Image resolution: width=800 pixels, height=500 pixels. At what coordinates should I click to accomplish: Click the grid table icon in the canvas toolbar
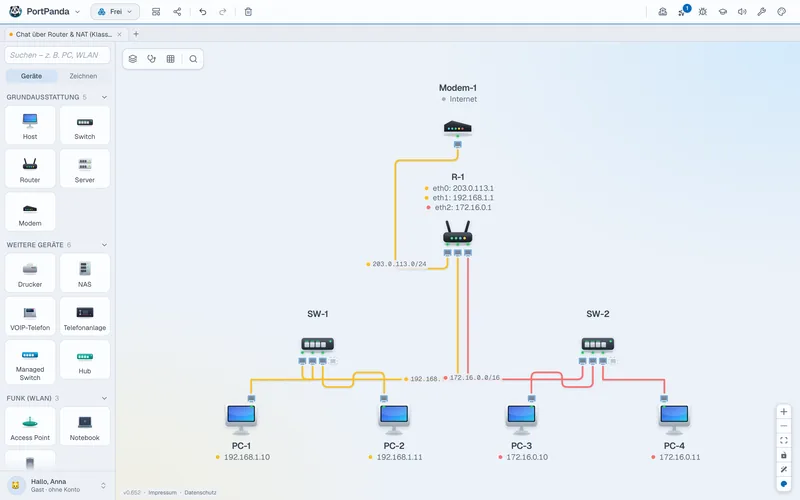(x=170, y=59)
